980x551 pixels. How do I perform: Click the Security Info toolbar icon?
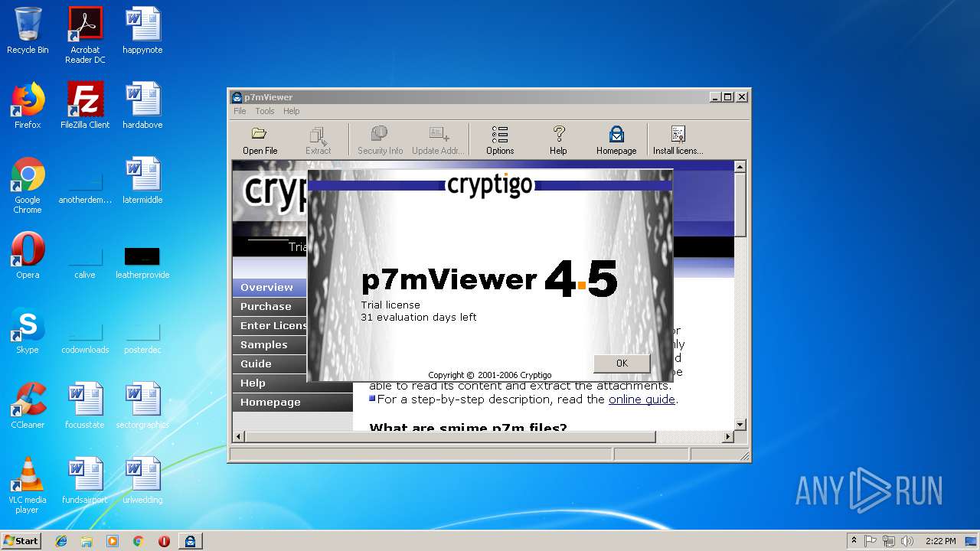pyautogui.click(x=380, y=141)
